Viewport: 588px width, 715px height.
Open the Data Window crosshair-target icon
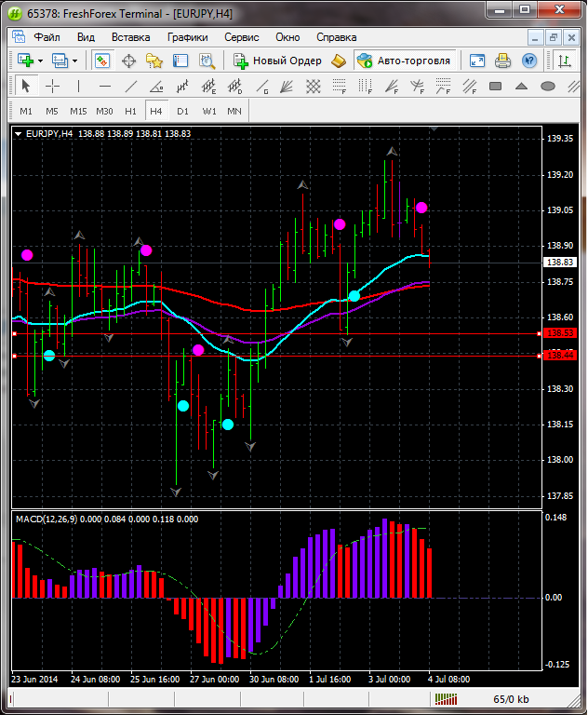(x=128, y=61)
